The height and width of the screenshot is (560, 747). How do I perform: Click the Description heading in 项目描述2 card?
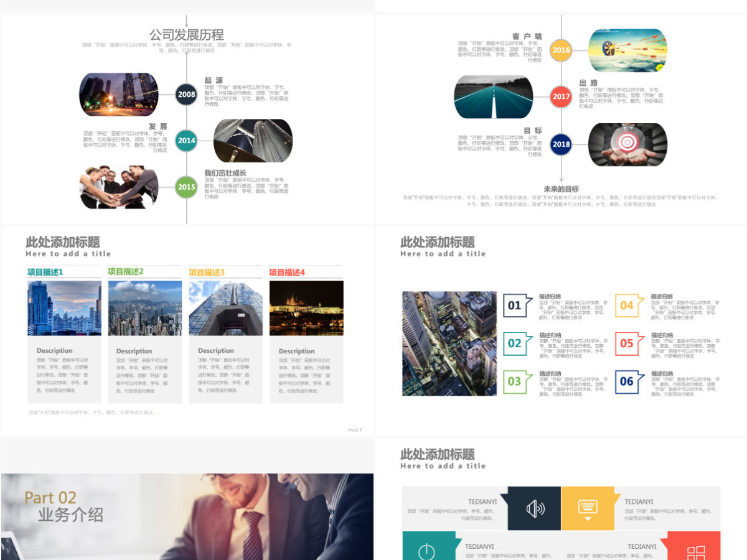coord(134,351)
